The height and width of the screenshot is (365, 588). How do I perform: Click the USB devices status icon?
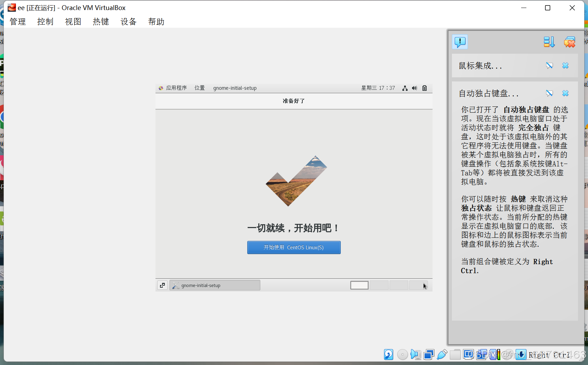(x=442, y=354)
